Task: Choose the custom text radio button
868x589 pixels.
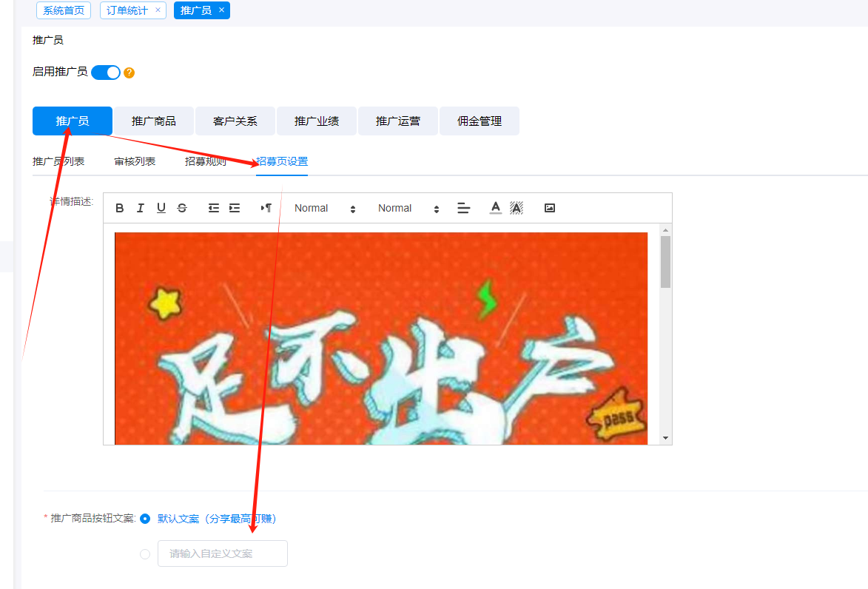Action: click(145, 553)
